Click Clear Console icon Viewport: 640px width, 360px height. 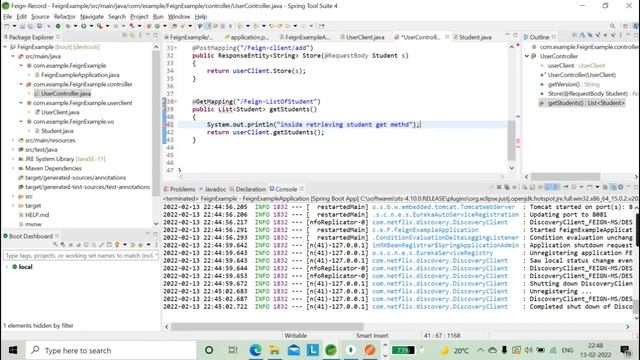(524, 187)
